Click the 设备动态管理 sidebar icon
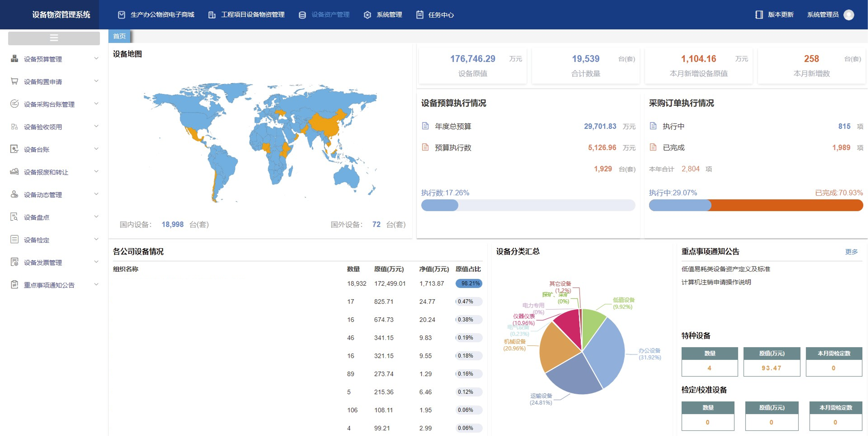The height and width of the screenshot is (436, 868). 14,194
